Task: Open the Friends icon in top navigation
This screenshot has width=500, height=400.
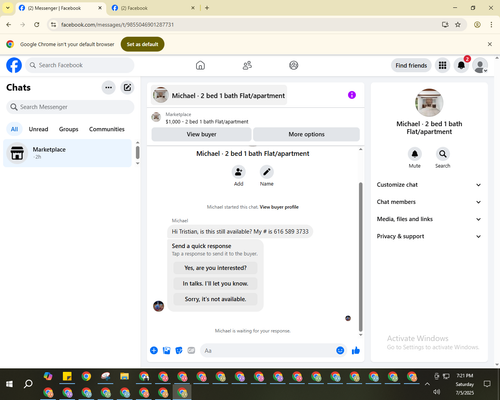Action: click(x=247, y=65)
